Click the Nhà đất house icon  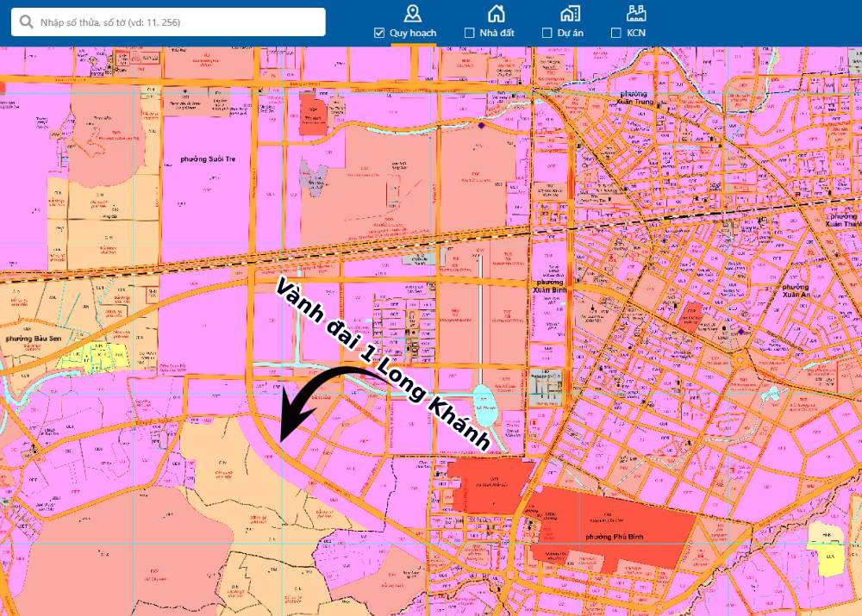pyautogui.click(x=496, y=13)
